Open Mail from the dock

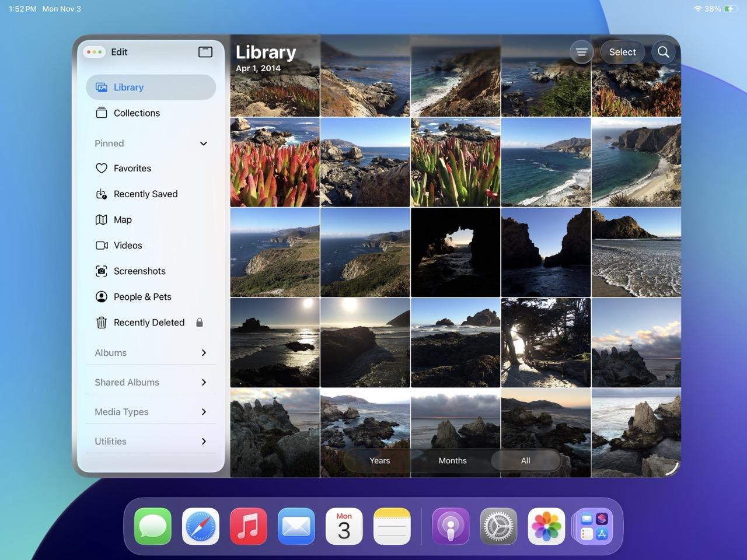pos(296,526)
